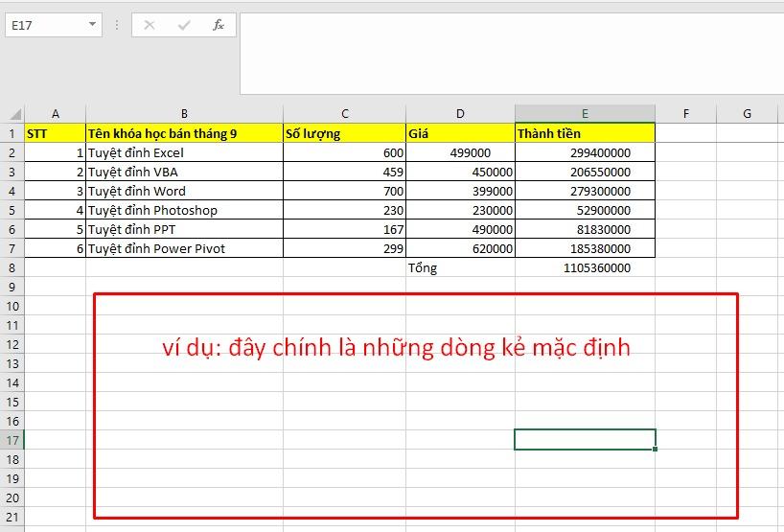Select column B header

tap(185, 113)
